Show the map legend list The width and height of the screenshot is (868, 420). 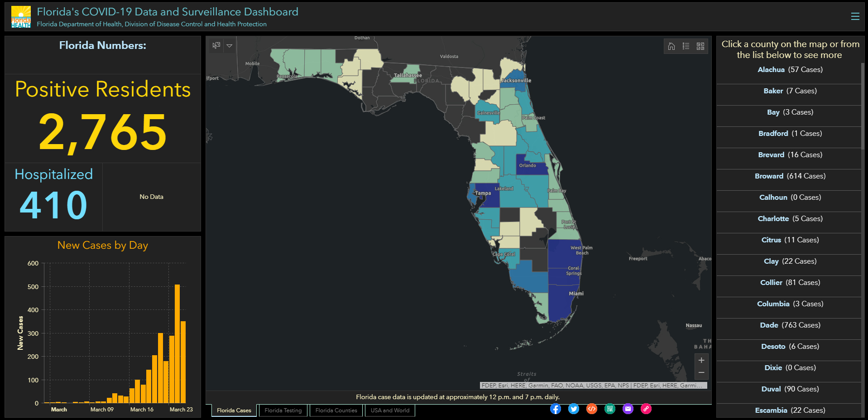686,46
